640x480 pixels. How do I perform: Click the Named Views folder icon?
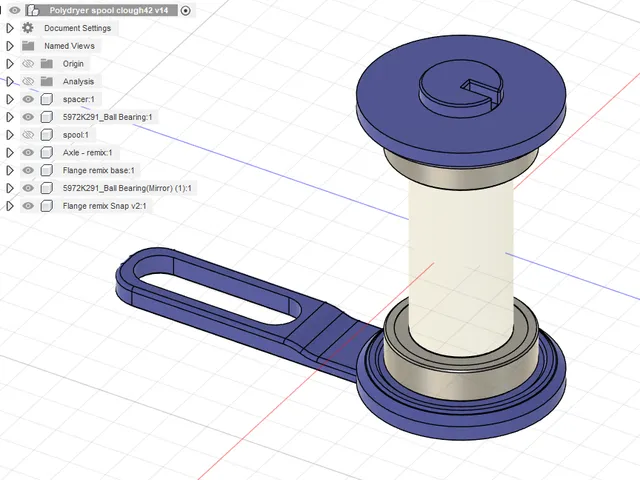28,46
